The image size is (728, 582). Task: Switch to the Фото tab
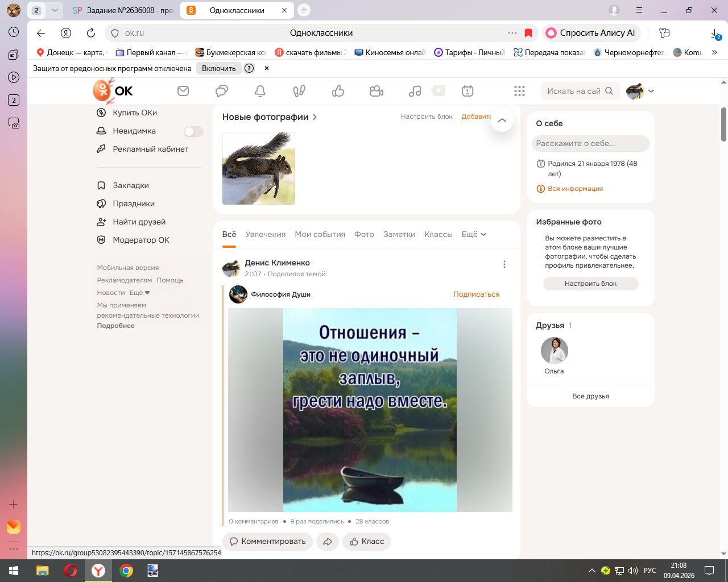coord(364,234)
